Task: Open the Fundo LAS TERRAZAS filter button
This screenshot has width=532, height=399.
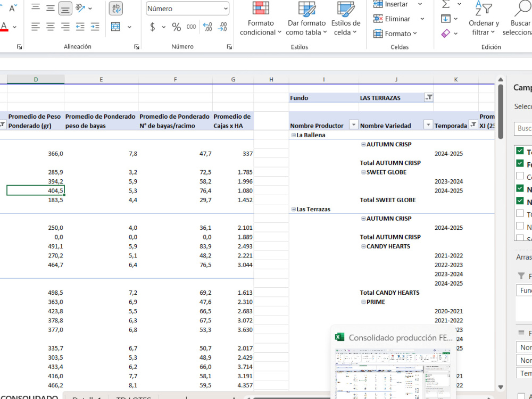Action: coord(429,98)
